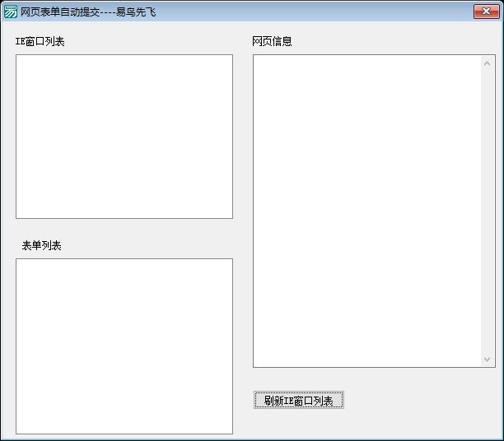
Task: Click the bottom row of 表单列表 list
Action: click(x=124, y=426)
